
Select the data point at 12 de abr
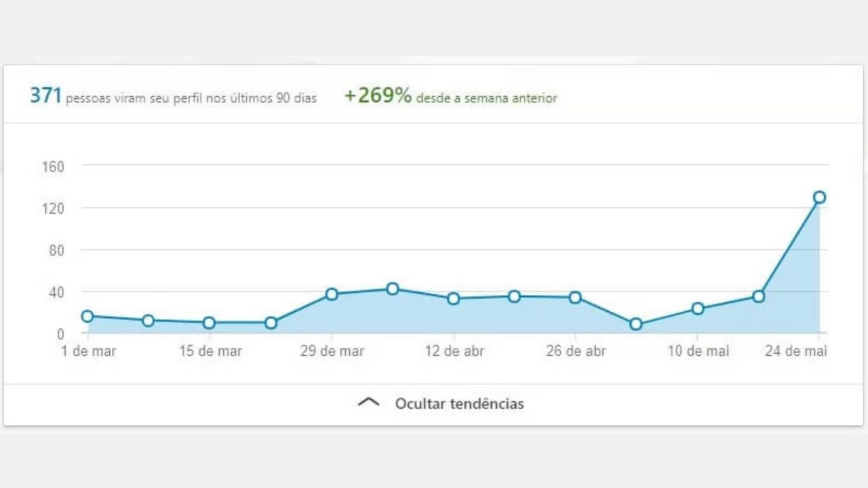pos(454,298)
